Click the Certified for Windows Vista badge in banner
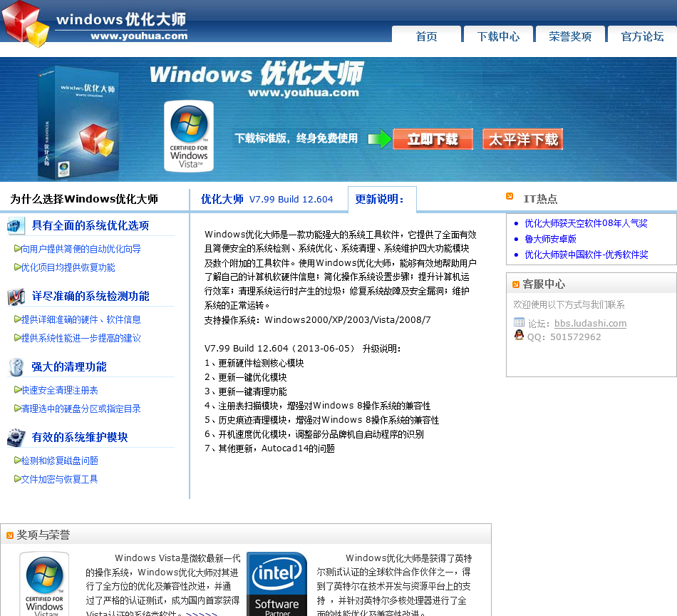Screen dimensions: 677x616 click(189, 136)
